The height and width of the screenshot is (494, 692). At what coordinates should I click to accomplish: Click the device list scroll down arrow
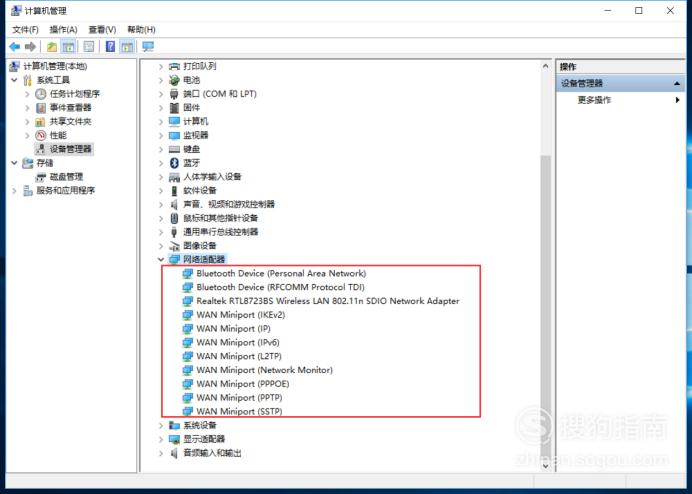(545, 466)
